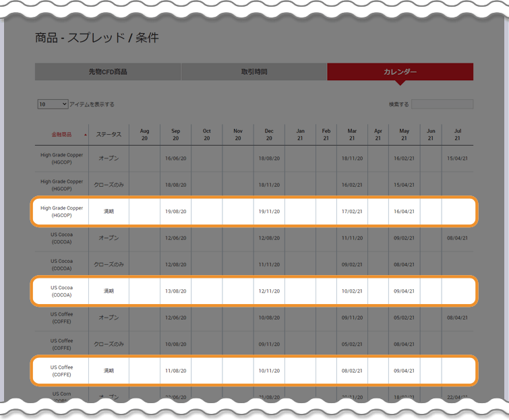Image resolution: width=509 pixels, height=420 pixels.
Task: Click 満期 status cell of US Cocoa
Action: (x=109, y=291)
